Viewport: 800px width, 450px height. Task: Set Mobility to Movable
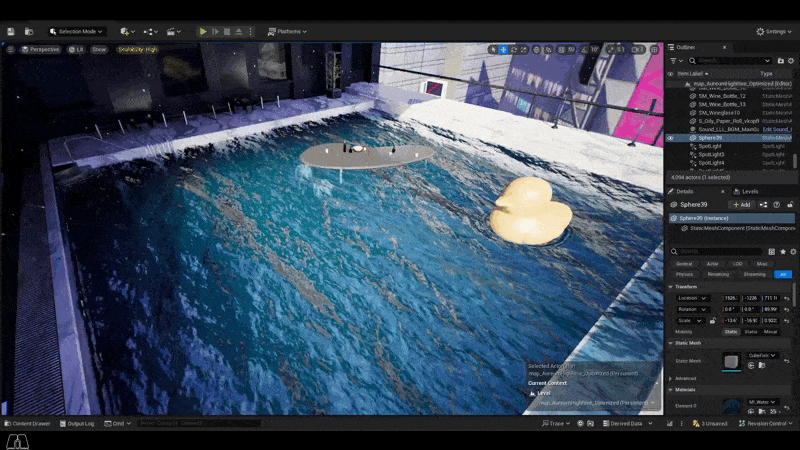point(770,332)
